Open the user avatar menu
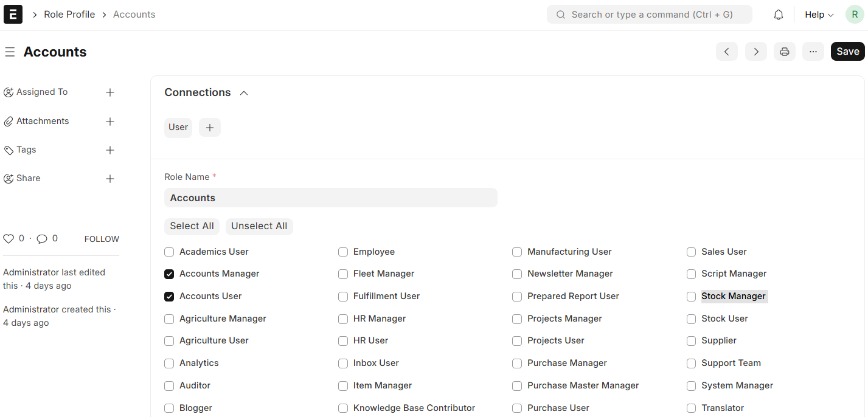The image size is (868, 417). coord(855,15)
